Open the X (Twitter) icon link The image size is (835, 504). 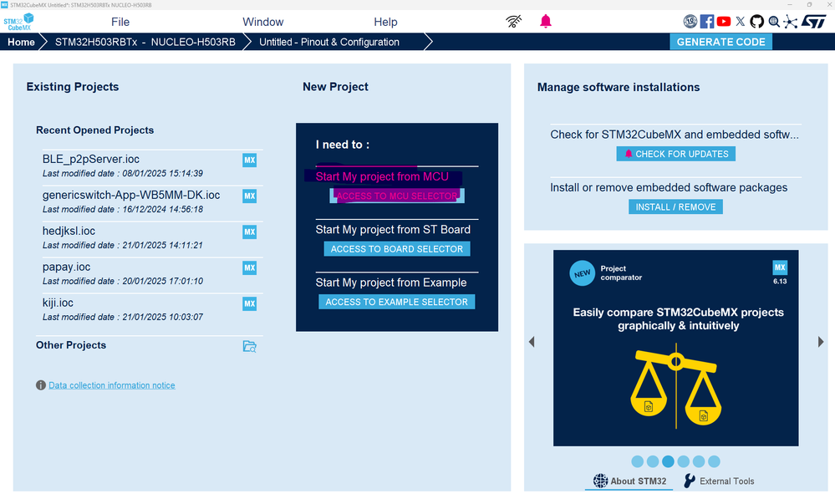(741, 21)
